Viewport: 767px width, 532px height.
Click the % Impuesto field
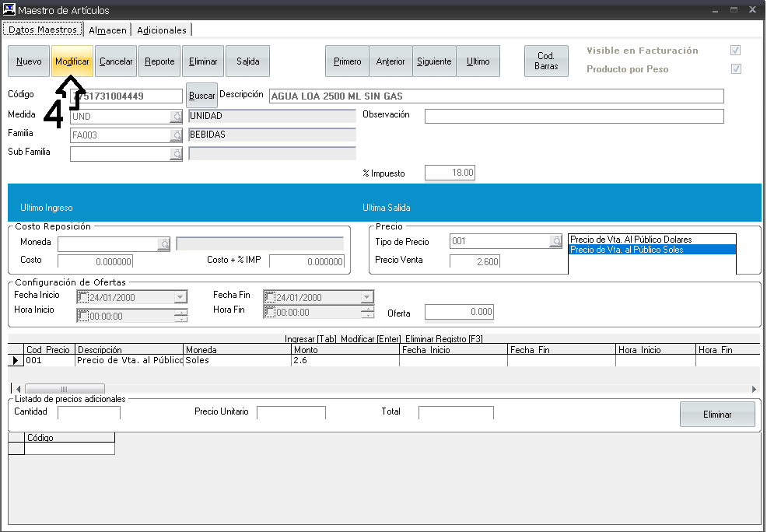click(x=450, y=173)
